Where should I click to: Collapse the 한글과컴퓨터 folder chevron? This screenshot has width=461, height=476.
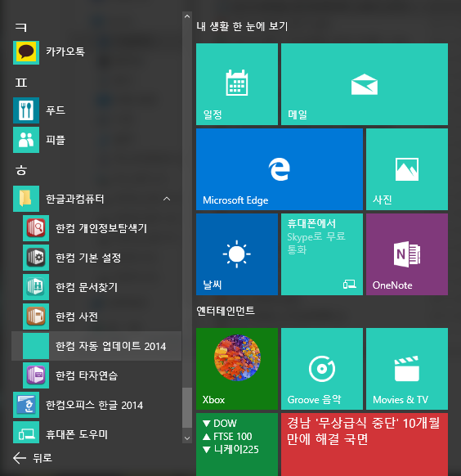pyautogui.click(x=167, y=199)
